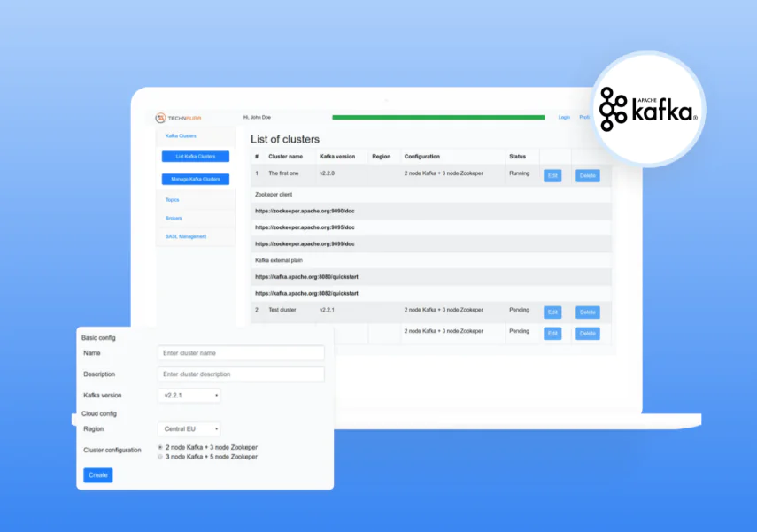
Task: Click the Technaura logo icon
Action: pyautogui.click(x=160, y=118)
